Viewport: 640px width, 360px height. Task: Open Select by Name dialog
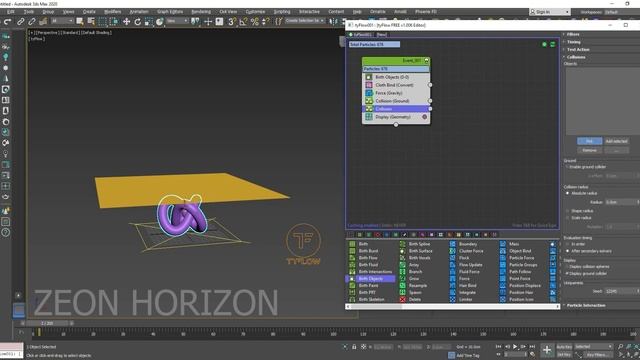coord(91,21)
